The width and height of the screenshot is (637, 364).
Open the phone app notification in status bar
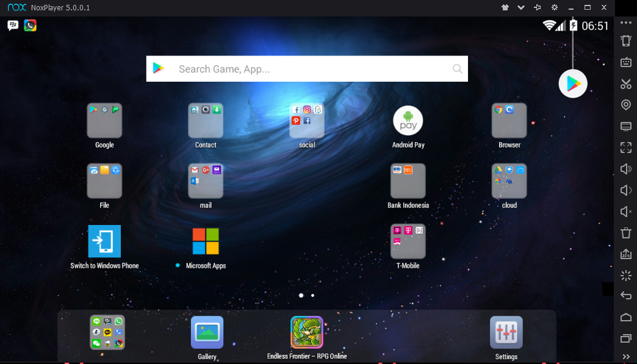point(30,26)
